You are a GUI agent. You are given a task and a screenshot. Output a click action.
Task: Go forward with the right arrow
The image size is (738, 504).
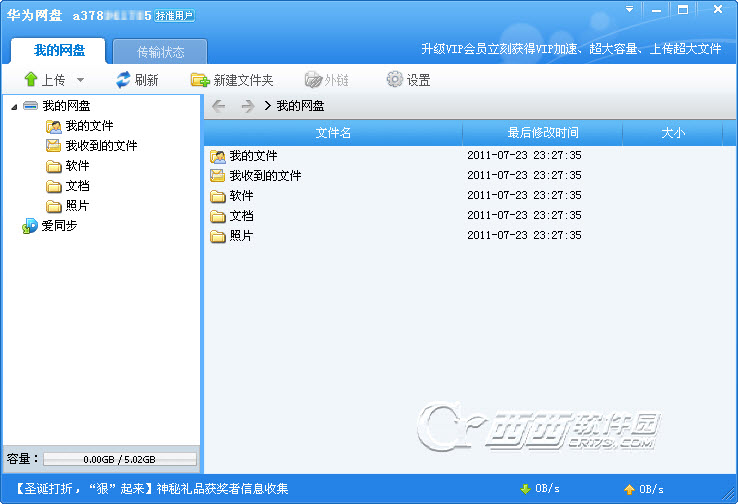pos(247,106)
